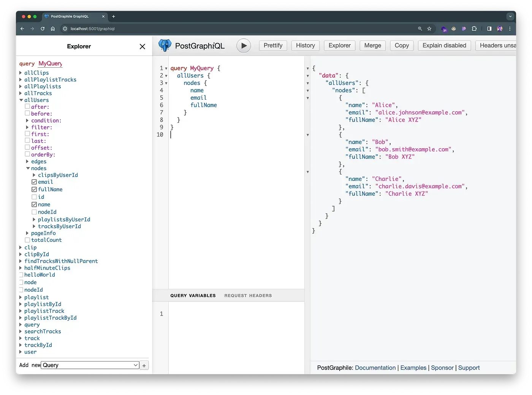Go back in browser history
The image size is (532, 395).
[x=22, y=29]
